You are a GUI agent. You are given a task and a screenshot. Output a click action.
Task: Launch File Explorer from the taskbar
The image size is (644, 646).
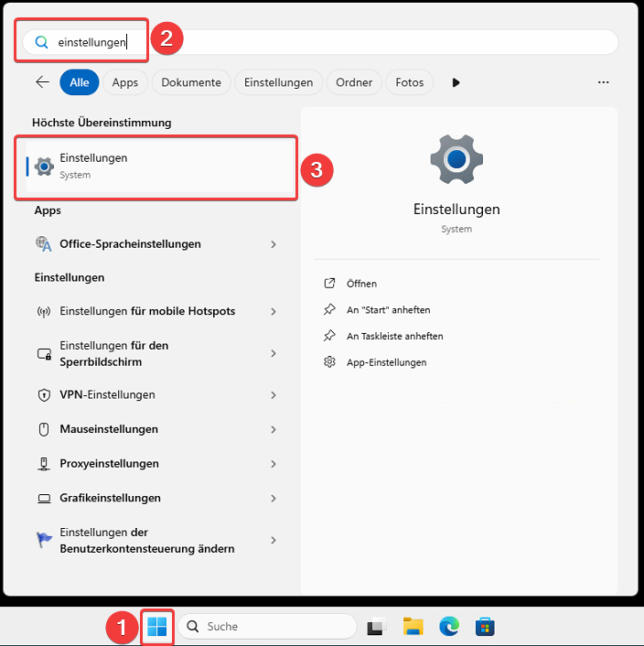413,627
